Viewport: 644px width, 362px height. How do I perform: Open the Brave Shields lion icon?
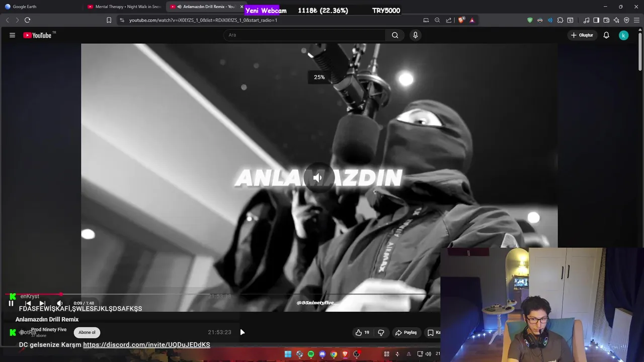pos(461,20)
